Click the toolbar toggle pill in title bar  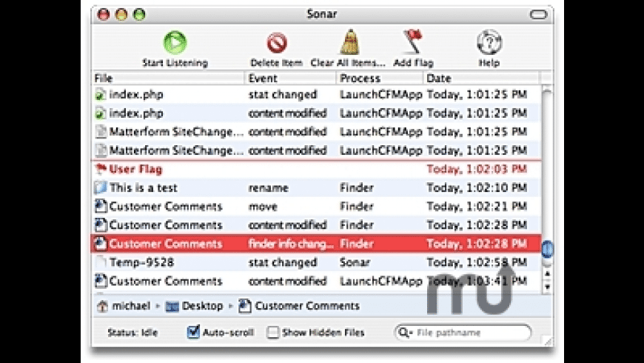coord(538,14)
